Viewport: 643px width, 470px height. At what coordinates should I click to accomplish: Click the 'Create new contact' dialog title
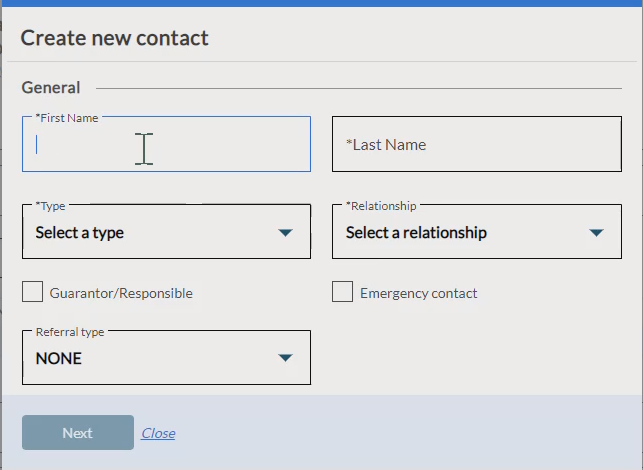pyautogui.click(x=114, y=39)
